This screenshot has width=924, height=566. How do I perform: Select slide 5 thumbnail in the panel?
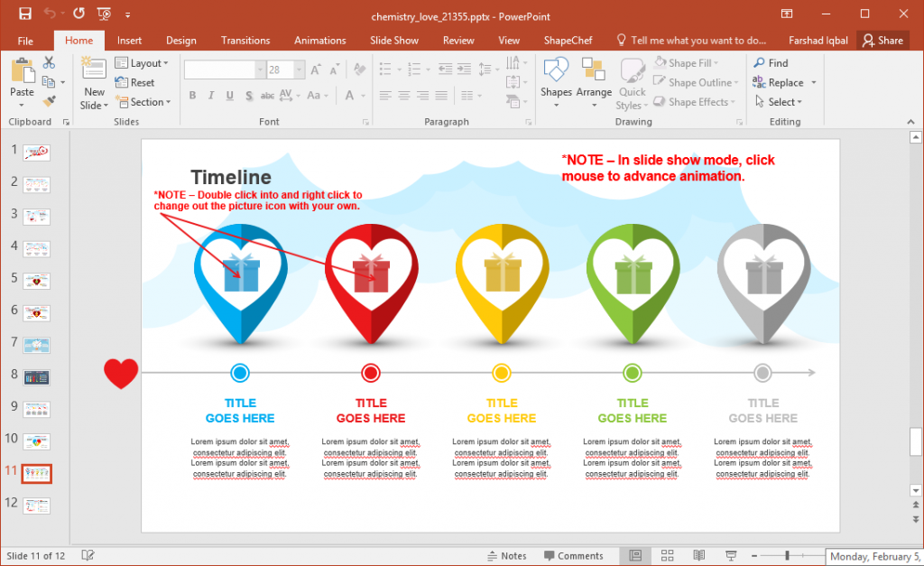tap(36, 281)
